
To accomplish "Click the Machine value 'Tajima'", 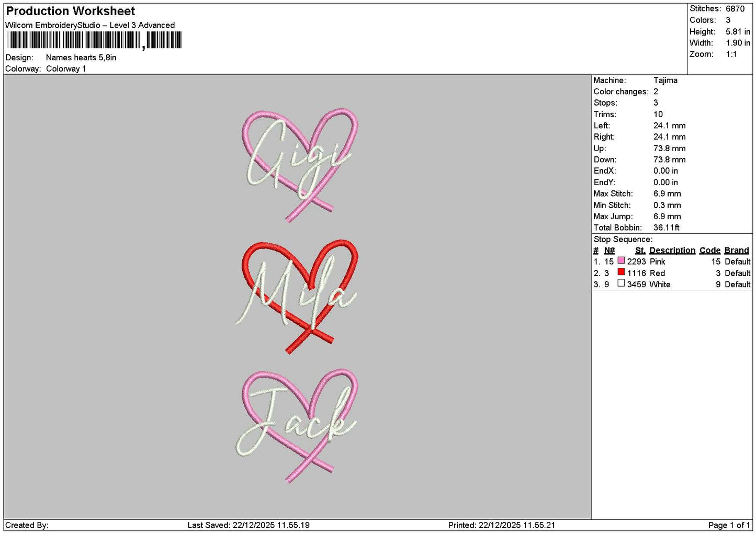I will click(665, 81).
